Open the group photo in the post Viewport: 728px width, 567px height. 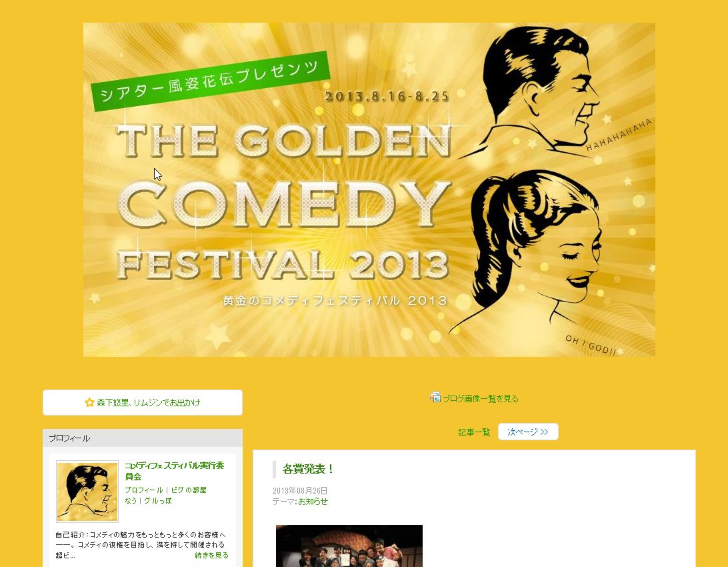(349, 546)
